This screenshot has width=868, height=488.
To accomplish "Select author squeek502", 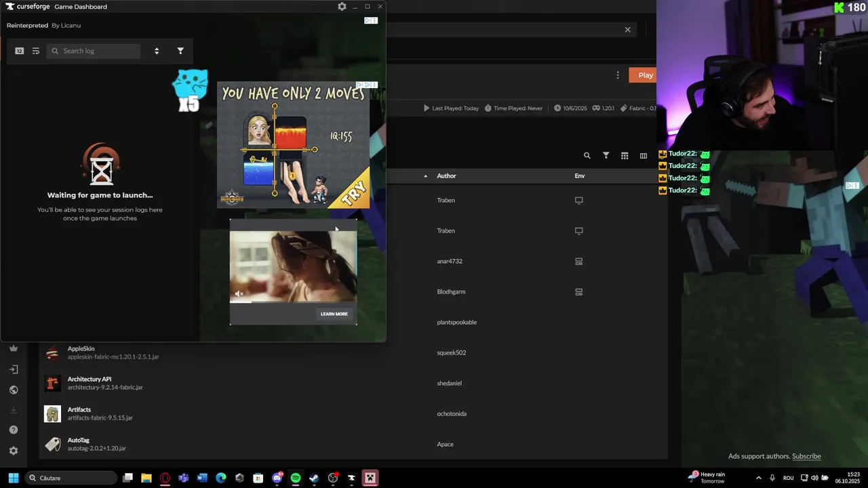I will click(451, 353).
